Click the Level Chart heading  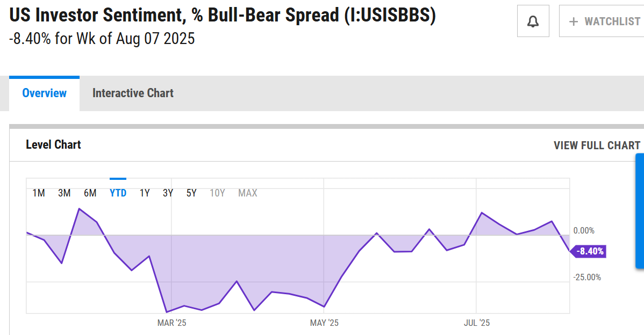pyautogui.click(x=53, y=144)
